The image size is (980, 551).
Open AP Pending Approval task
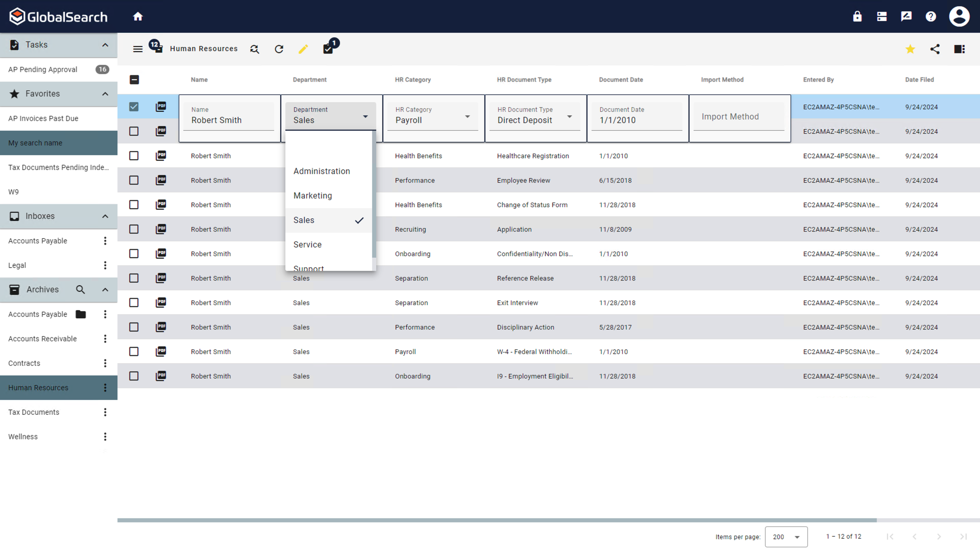click(x=43, y=69)
